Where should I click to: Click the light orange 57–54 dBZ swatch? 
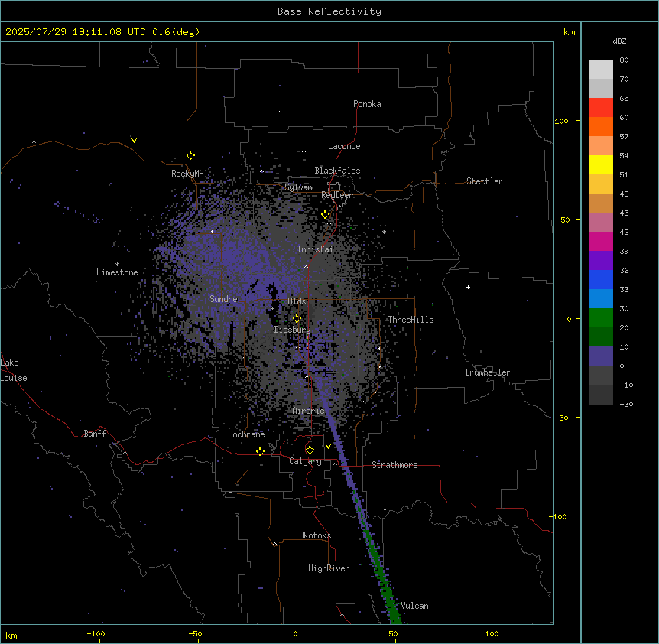(601, 146)
